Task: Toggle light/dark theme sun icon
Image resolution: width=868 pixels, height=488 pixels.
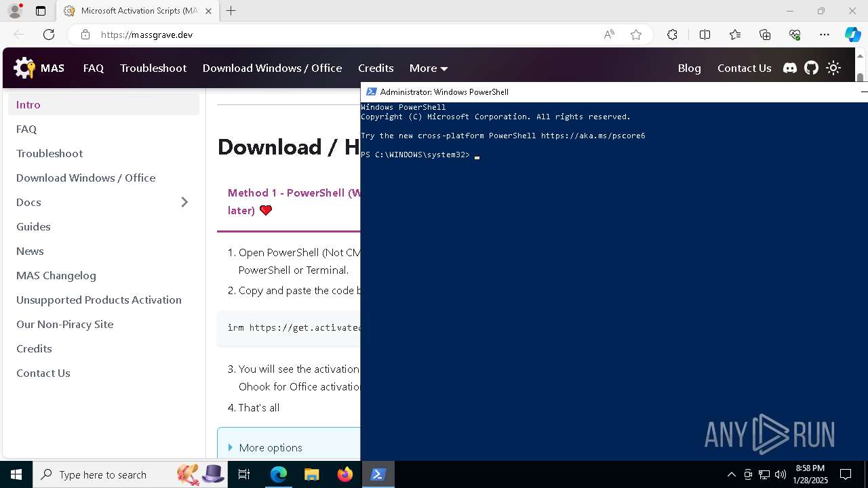Action: coord(833,68)
